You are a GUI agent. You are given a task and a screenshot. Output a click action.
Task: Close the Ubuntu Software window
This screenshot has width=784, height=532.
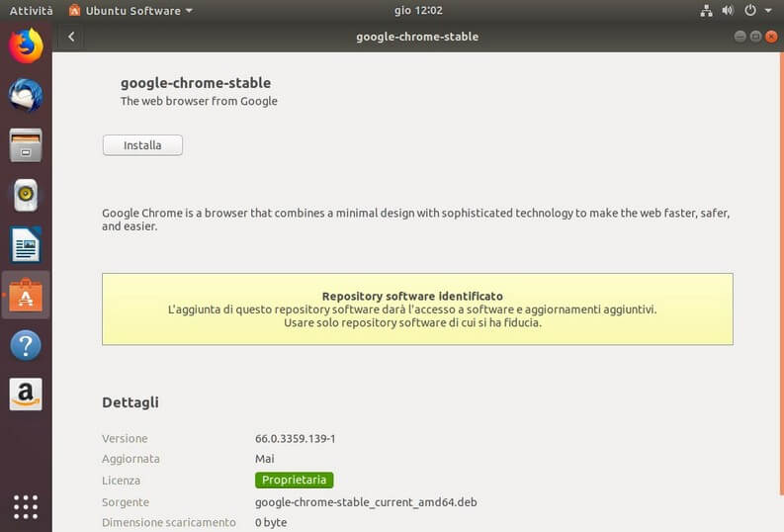click(x=771, y=37)
